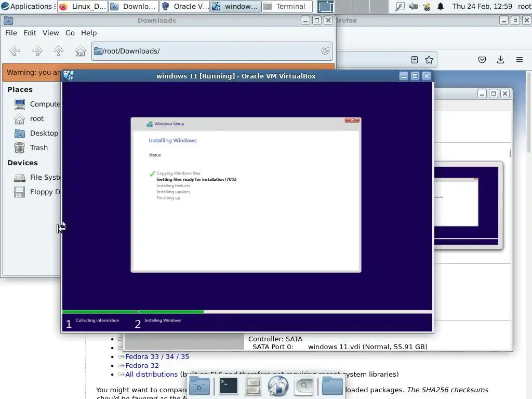Open the All distributions link
532x399 pixels.
point(151,374)
